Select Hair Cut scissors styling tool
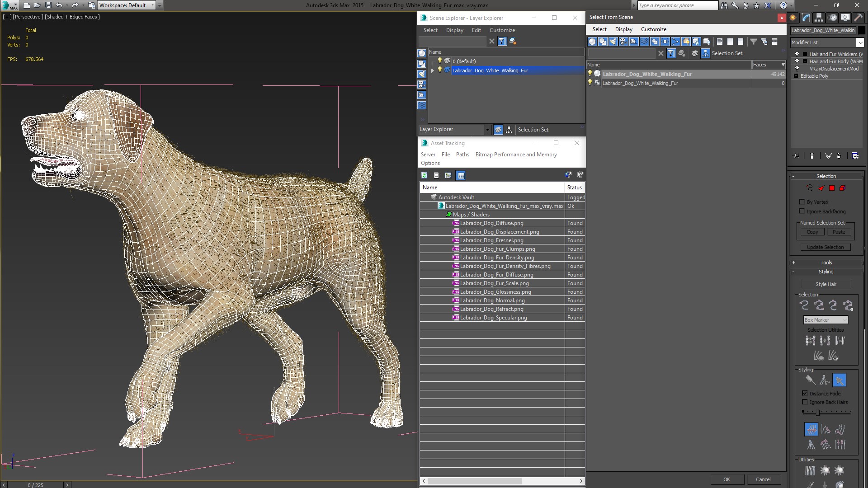 pyautogui.click(x=825, y=380)
